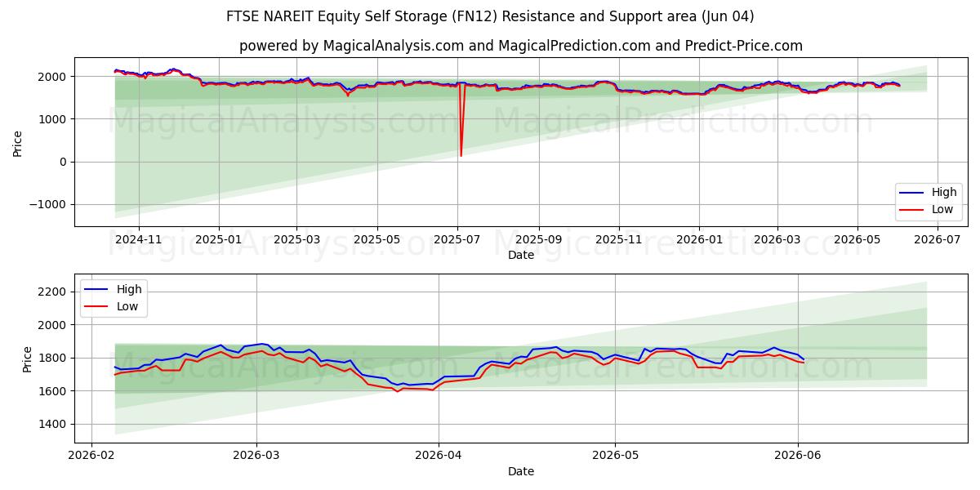Click the '2025-01' date label on top chart axis
The height and width of the screenshot is (490, 980).
point(219,240)
